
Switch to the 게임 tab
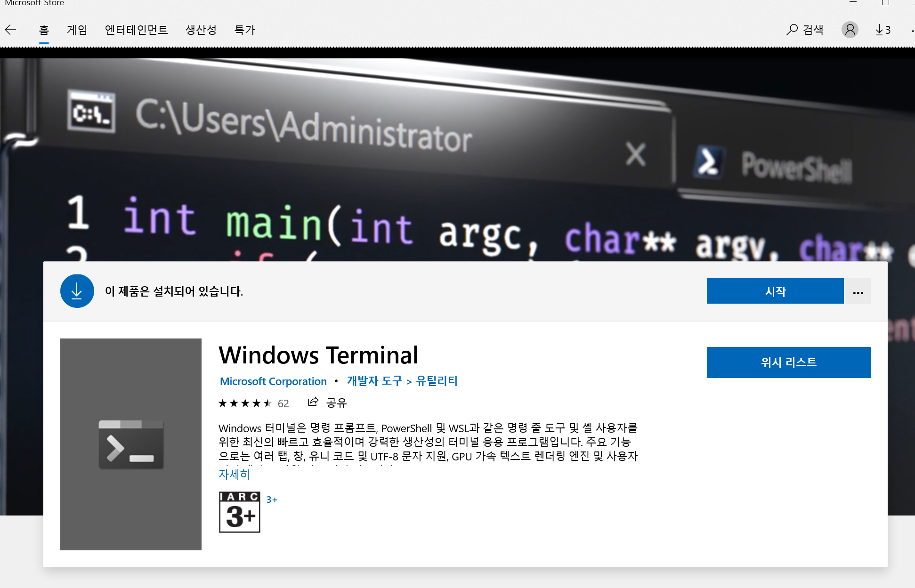[x=77, y=30]
